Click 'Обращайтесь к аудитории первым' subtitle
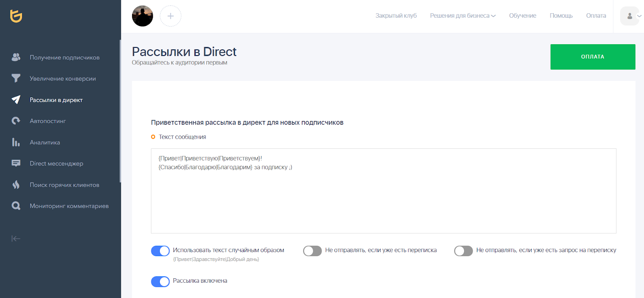The width and height of the screenshot is (644, 298). tap(180, 63)
